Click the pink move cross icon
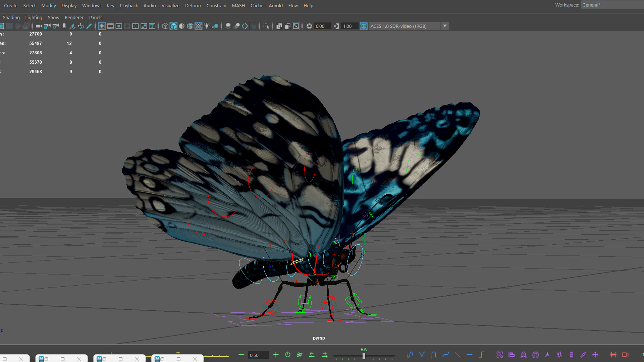The width and height of the screenshot is (644, 362). pos(595,355)
